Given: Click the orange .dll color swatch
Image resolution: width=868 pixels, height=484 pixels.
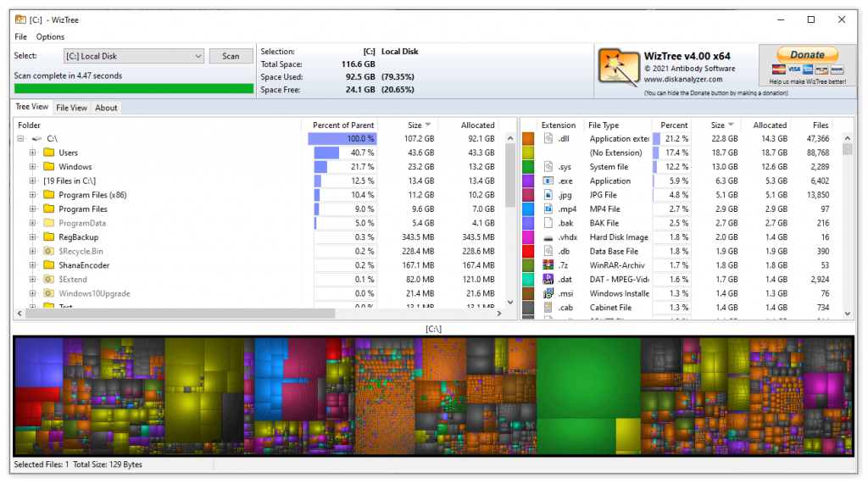Looking at the screenshot, I should click(x=528, y=139).
